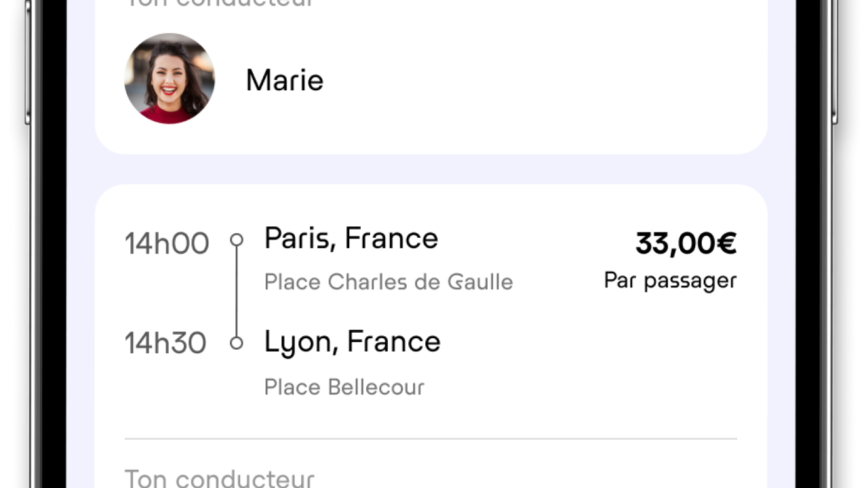Click the horizontal divider under Place Bellecour

point(431,439)
